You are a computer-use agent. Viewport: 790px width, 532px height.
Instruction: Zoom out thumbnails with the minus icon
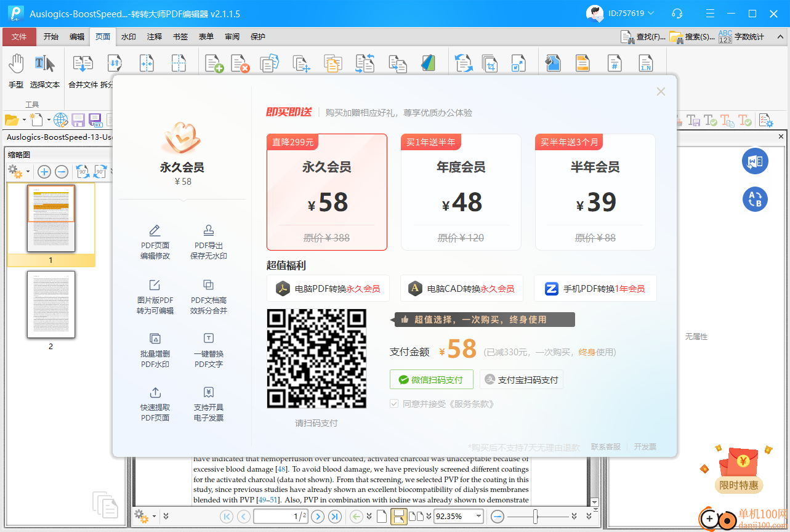62,172
